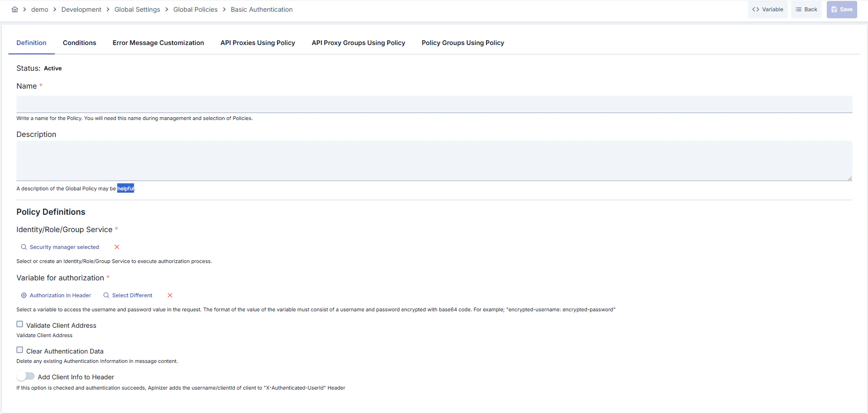Viewport: 868px width, 414px height.
Task: Show Policy Groups Using Policy tab
Action: coord(463,43)
